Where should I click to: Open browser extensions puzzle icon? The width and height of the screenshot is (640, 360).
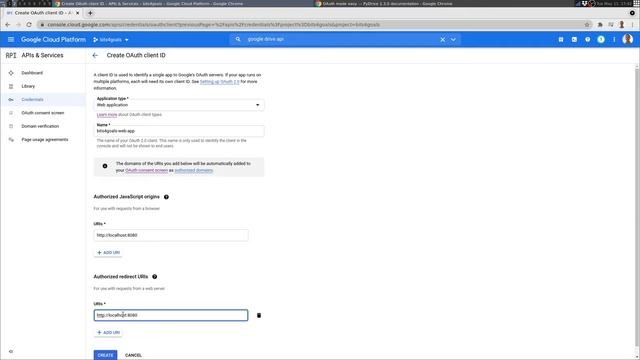tap(600, 25)
